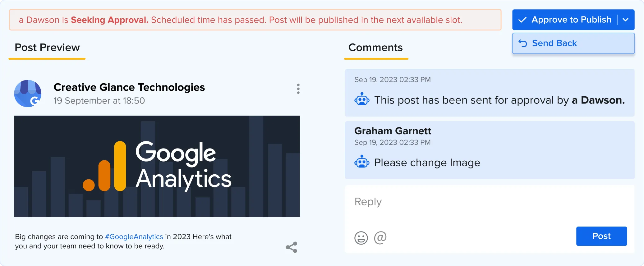The image size is (644, 266).
Task: Click the share icon below the post
Action: pyautogui.click(x=292, y=247)
